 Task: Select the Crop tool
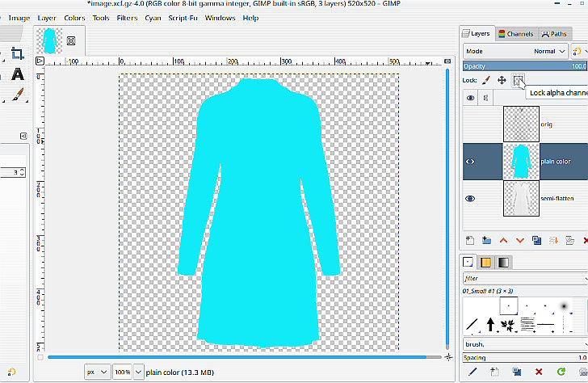coord(17,53)
